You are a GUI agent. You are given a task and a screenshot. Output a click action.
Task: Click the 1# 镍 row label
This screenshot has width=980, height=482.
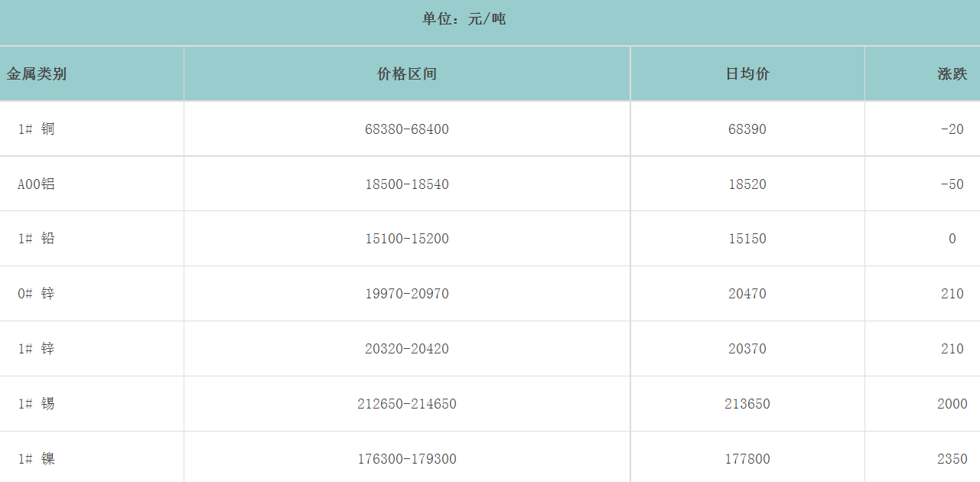point(37,459)
